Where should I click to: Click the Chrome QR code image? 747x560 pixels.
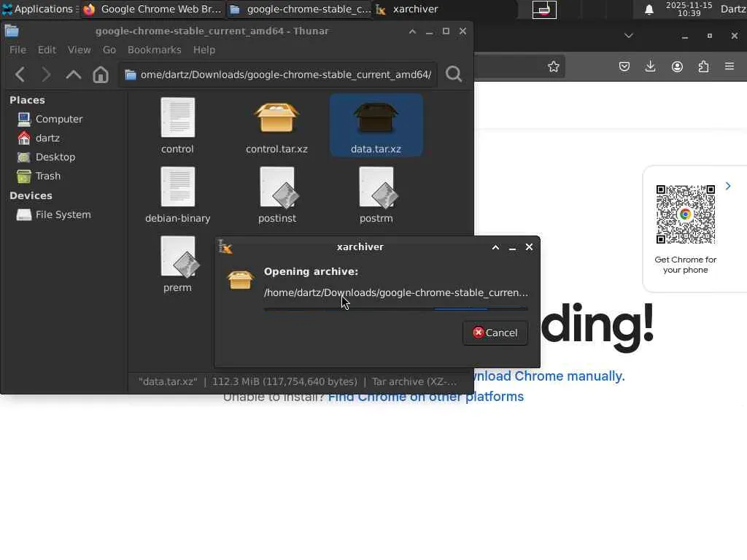click(686, 214)
